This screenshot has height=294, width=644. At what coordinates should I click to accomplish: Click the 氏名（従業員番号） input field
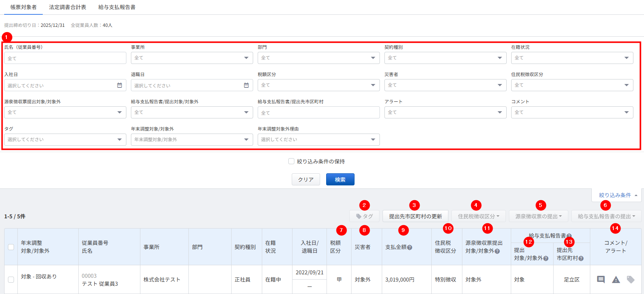[65, 58]
